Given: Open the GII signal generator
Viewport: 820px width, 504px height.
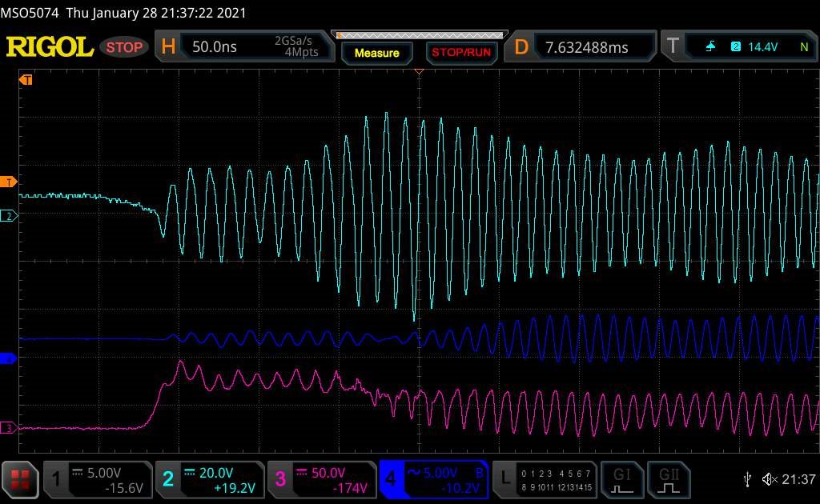Looking at the screenshot, I should 669,479.
